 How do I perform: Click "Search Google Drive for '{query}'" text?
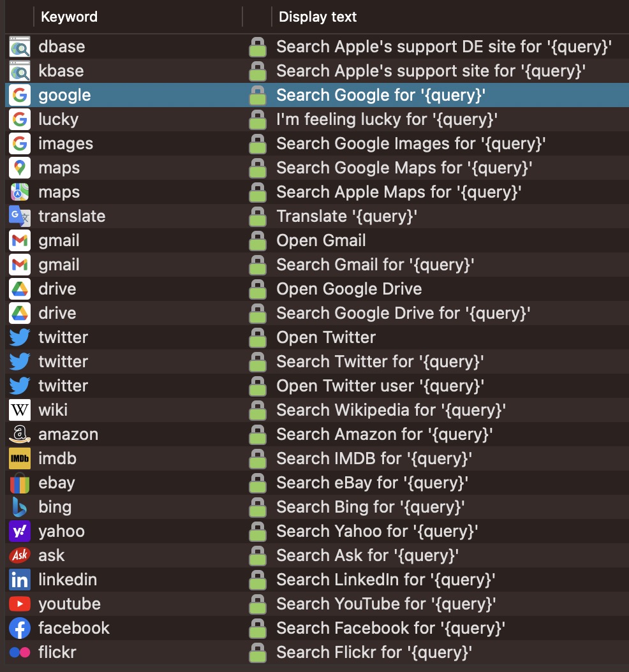click(403, 313)
